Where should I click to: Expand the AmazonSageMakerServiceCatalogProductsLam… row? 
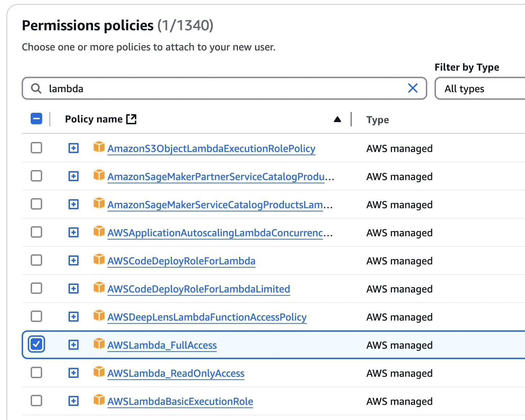click(74, 204)
